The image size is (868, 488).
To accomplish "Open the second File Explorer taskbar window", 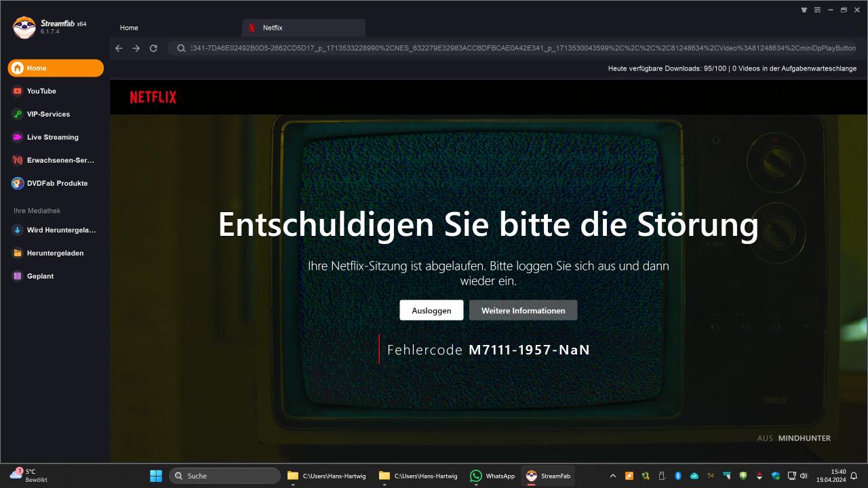I will (x=418, y=476).
